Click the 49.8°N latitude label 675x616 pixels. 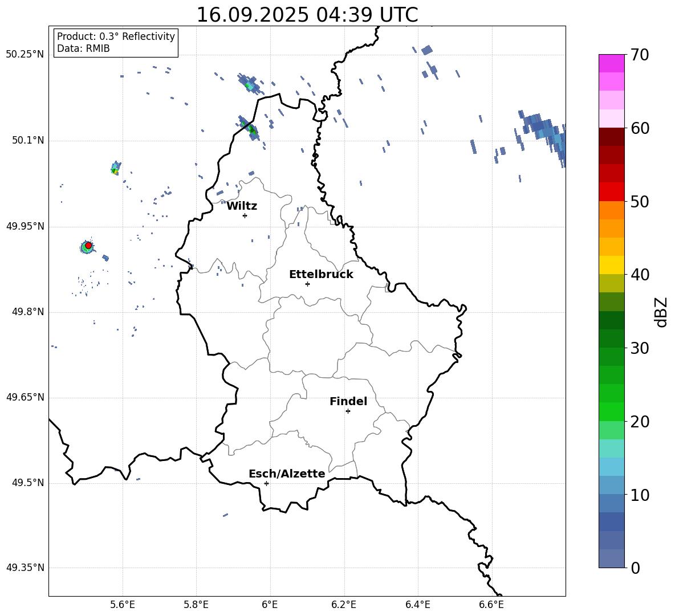pyautogui.click(x=28, y=312)
